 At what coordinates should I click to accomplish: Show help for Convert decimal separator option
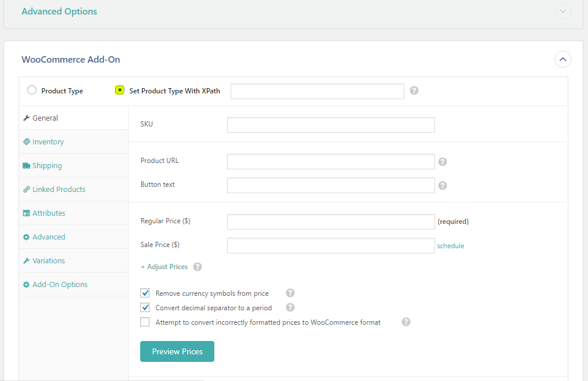[x=290, y=307]
